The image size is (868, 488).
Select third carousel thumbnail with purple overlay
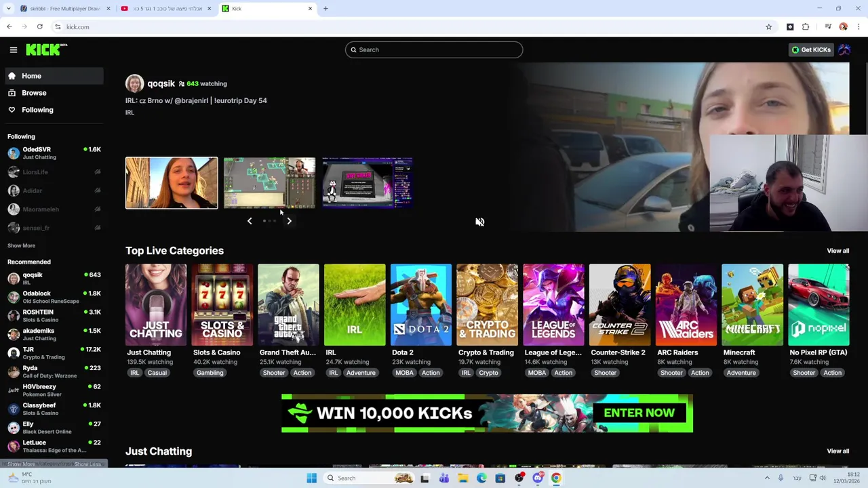coord(367,183)
